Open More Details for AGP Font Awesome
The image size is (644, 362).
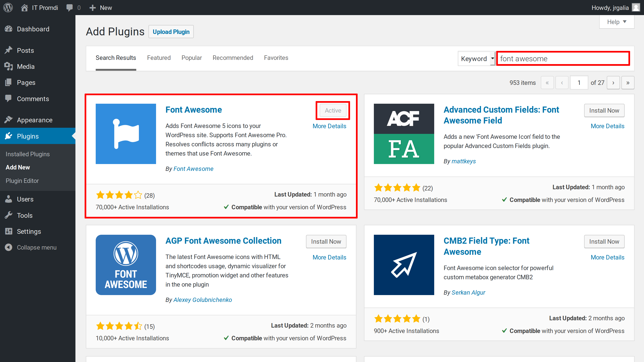(x=329, y=257)
